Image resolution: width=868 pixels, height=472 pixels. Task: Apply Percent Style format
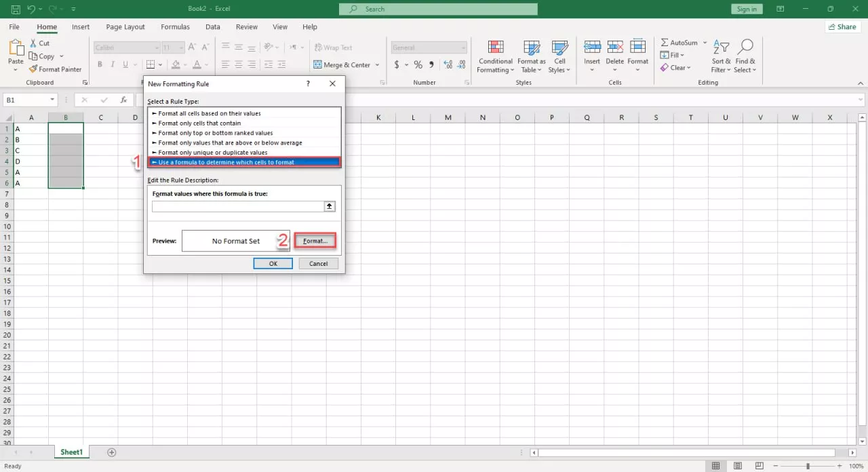pos(418,65)
